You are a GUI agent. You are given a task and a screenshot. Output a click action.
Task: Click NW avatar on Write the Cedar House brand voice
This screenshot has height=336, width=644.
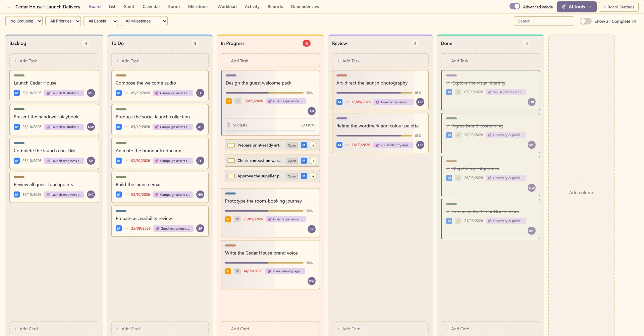312,281
